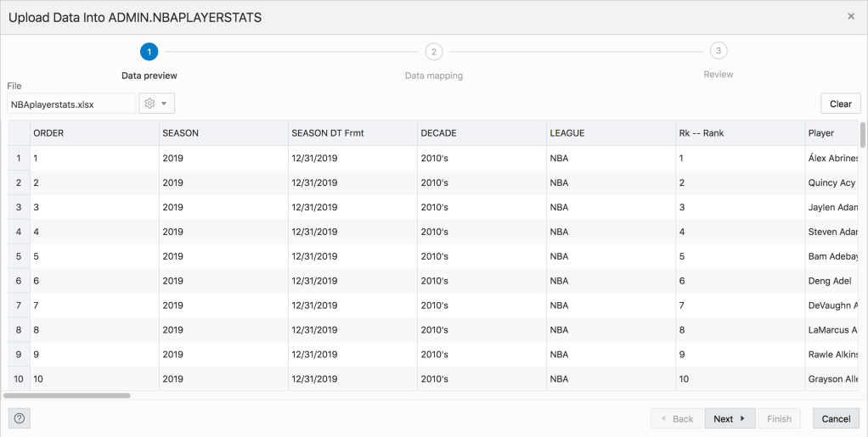Click step 1 Data preview circle
This screenshot has width=868, height=437.
[x=149, y=52]
